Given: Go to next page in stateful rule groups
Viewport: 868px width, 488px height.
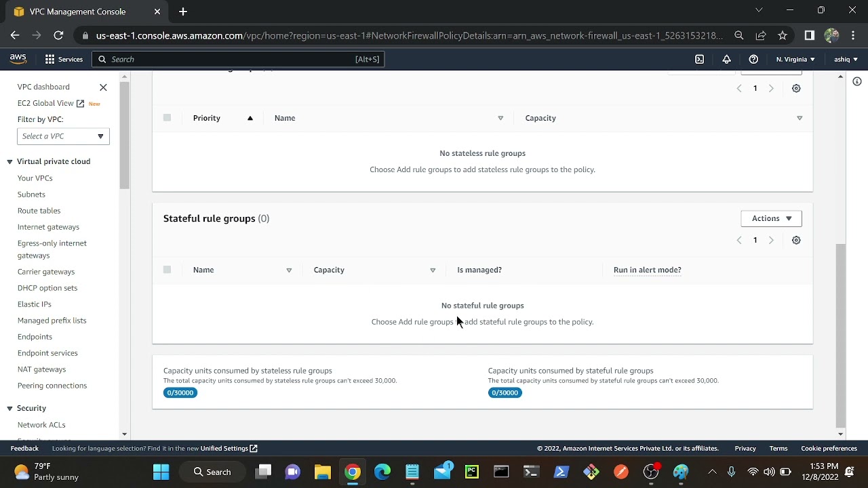Looking at the screenshot, I should click(x=771, y=240).
